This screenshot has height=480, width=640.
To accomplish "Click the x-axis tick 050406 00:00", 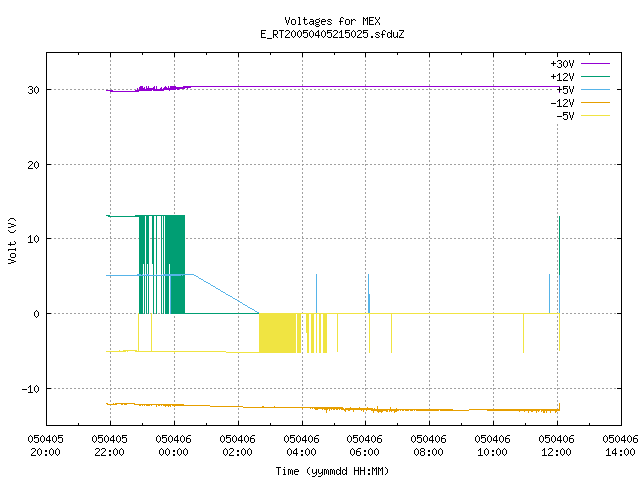I will [x=173, y=446].
